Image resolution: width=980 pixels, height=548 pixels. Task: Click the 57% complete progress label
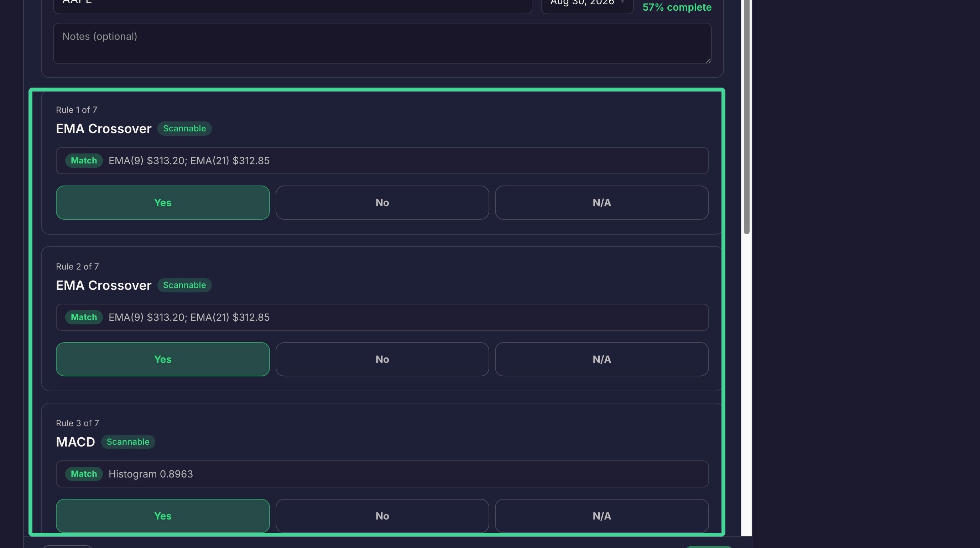pos(677,7)
